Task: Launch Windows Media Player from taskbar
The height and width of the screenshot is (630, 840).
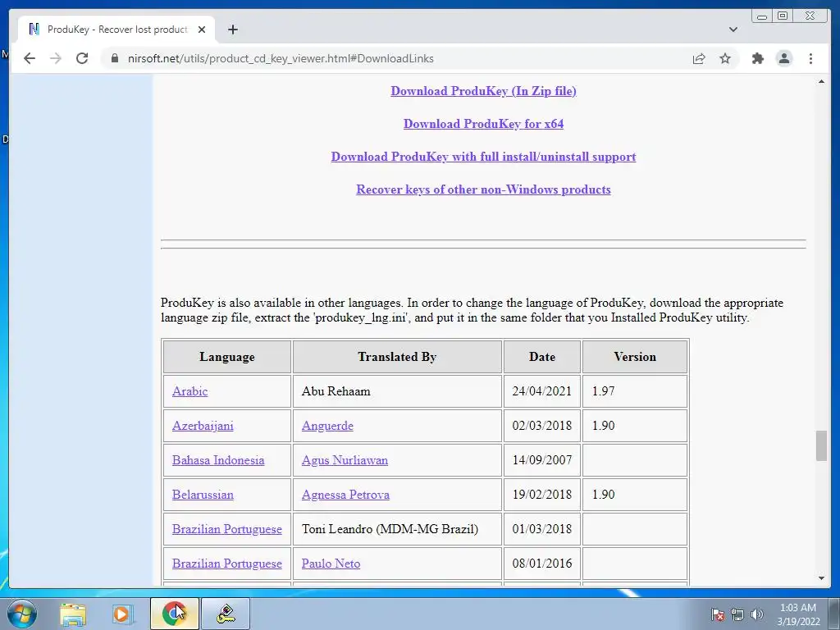Action: [x=121, y=614]
